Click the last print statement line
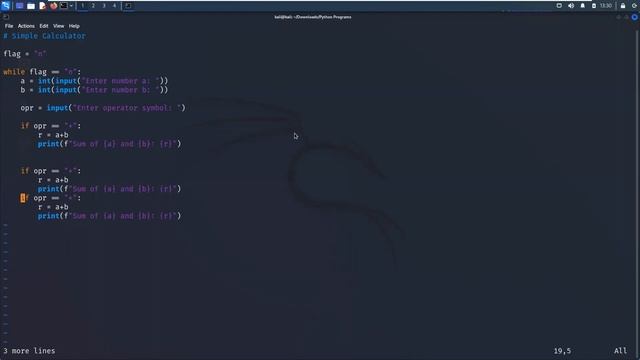 109,216
